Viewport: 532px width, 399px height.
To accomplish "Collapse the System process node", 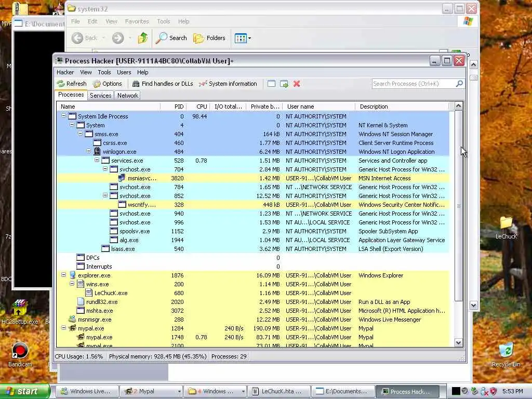I will coord(72,125).
